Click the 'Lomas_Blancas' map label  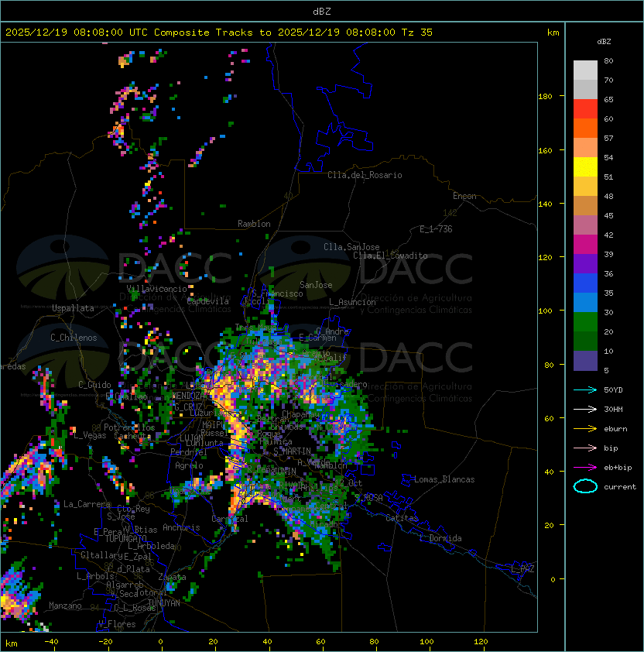coord(444,479)
